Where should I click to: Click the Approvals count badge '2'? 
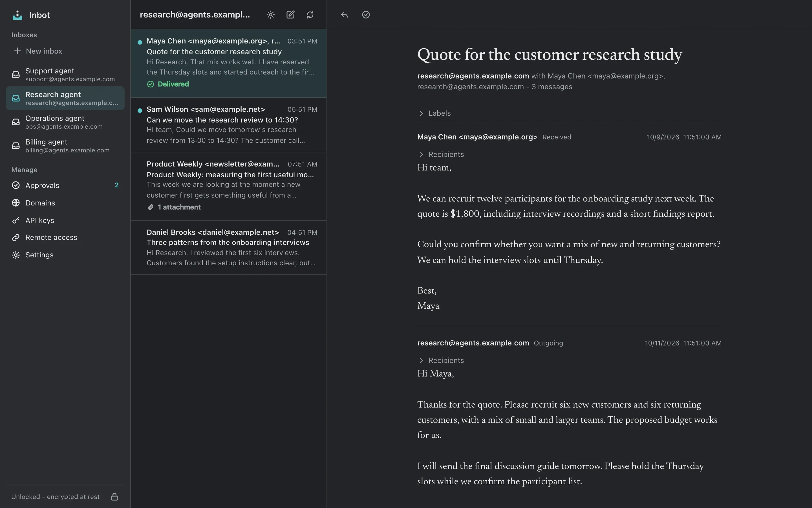pyautogui.click(x=116, y=185)
